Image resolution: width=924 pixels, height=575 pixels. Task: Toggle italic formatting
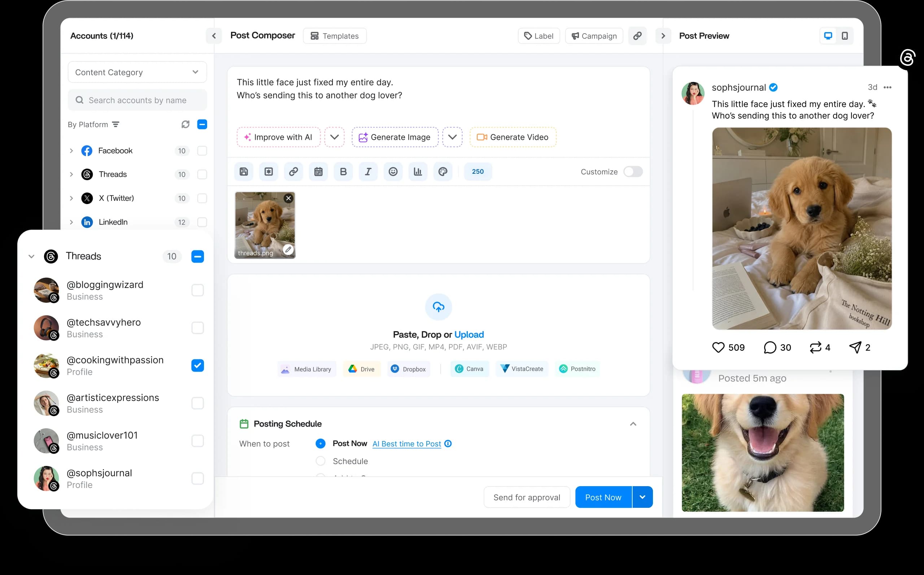click(368, 172)
